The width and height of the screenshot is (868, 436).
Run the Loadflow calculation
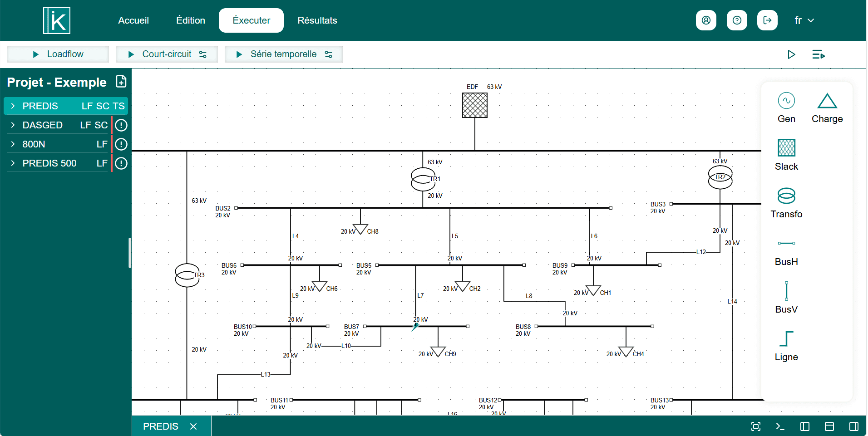pos(58,54)
